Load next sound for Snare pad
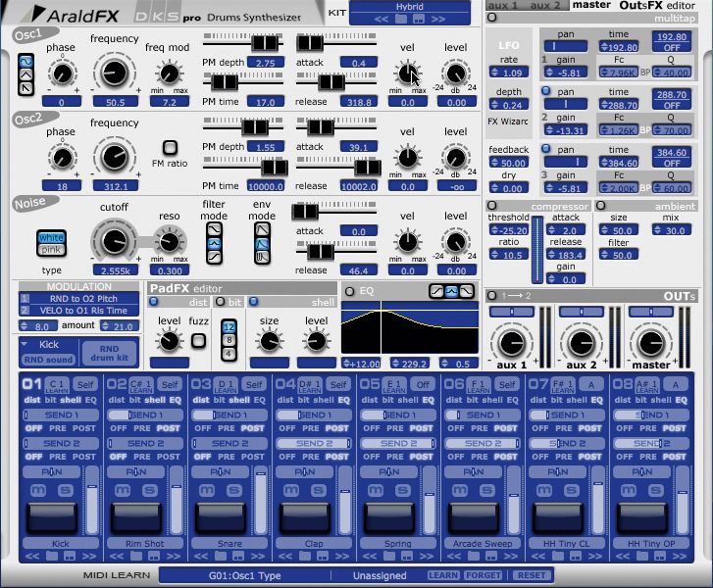Viewport: 713px width, 588px height. click(258, 557)
